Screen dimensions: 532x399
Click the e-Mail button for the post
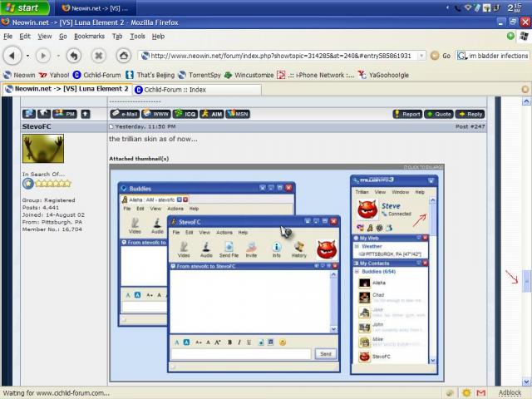coord(125,114)
